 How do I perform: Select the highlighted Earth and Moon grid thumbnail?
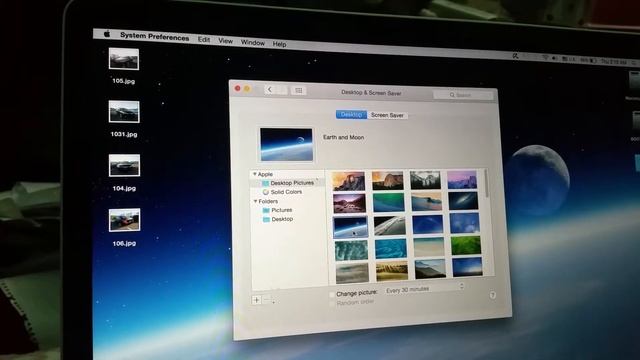[350, 227]
